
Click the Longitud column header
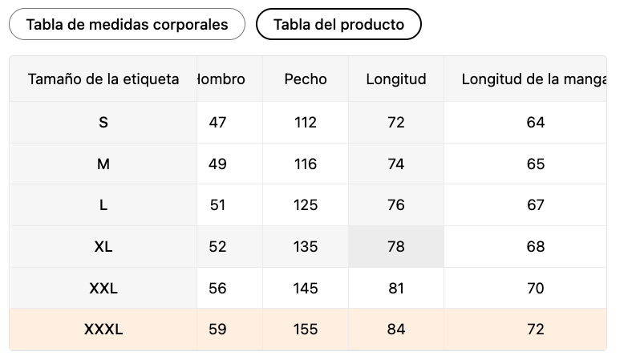click(x=396, y=79)
